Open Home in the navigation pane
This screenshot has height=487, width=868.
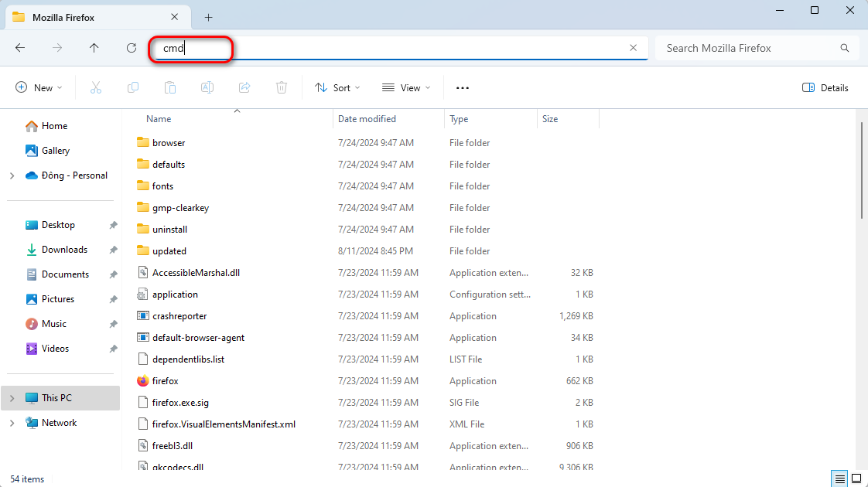(54, 126)
